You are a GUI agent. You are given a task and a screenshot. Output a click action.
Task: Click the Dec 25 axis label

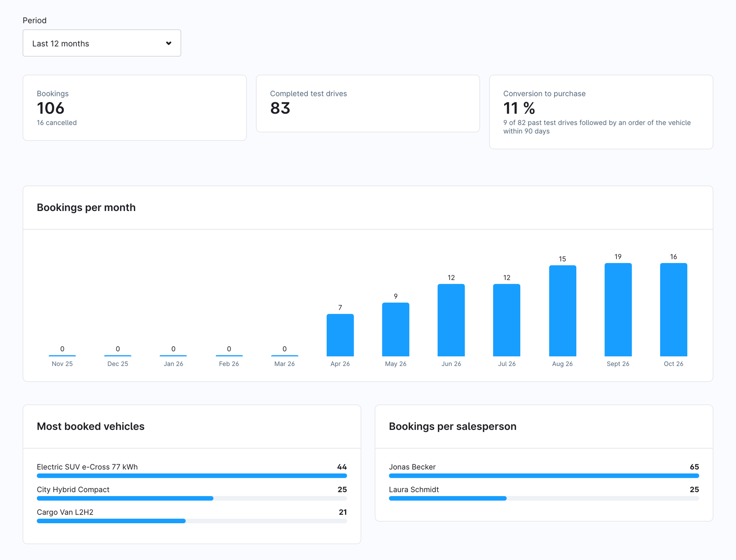click(x=118, y=364)
